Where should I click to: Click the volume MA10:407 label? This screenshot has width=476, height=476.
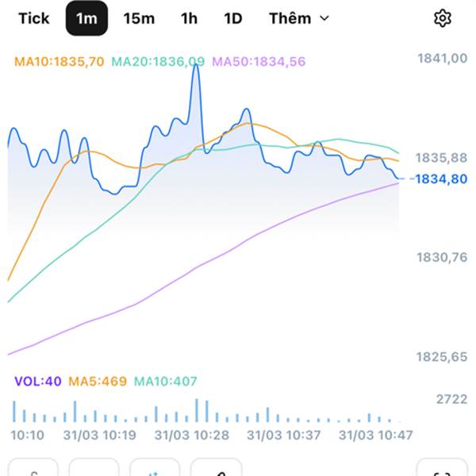pyautogui.click(x=165, y=382)
